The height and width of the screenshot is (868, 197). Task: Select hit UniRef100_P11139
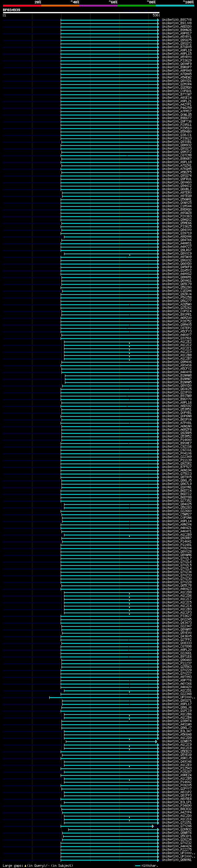(177, 460)
